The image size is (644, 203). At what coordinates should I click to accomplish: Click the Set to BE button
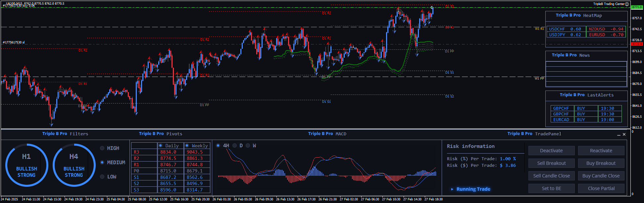click(551, 188)
